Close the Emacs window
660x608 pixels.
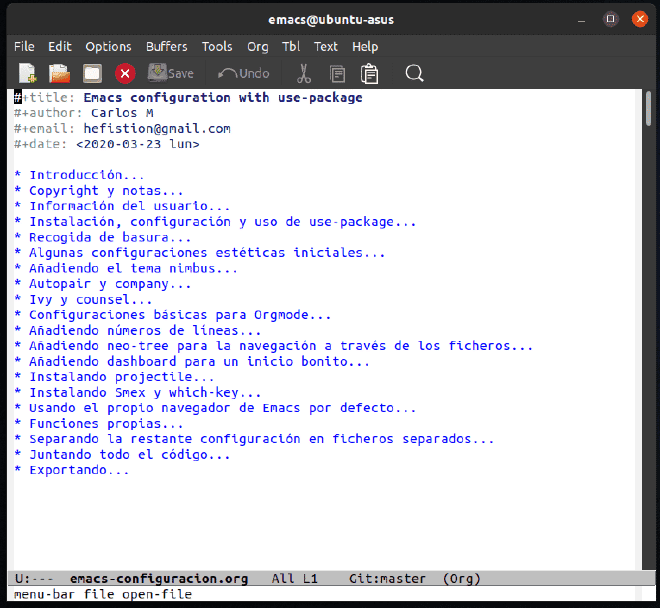pyautogui.click(x=640, y=19)
